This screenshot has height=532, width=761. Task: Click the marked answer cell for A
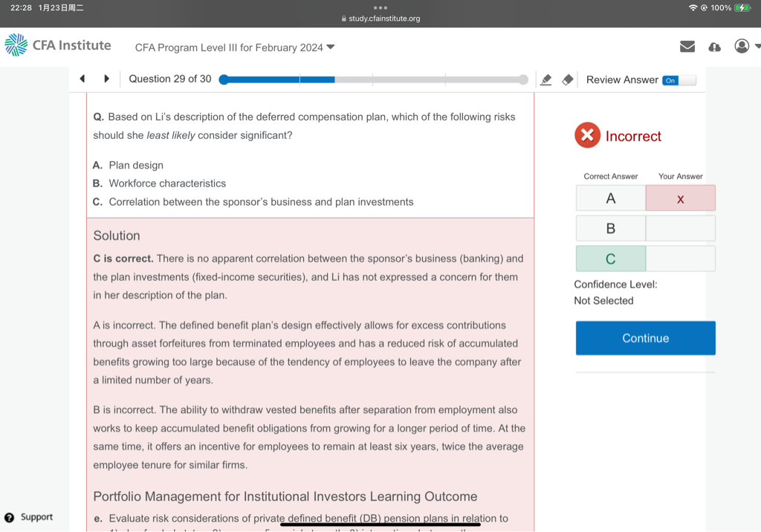click(x=680, y=198)
